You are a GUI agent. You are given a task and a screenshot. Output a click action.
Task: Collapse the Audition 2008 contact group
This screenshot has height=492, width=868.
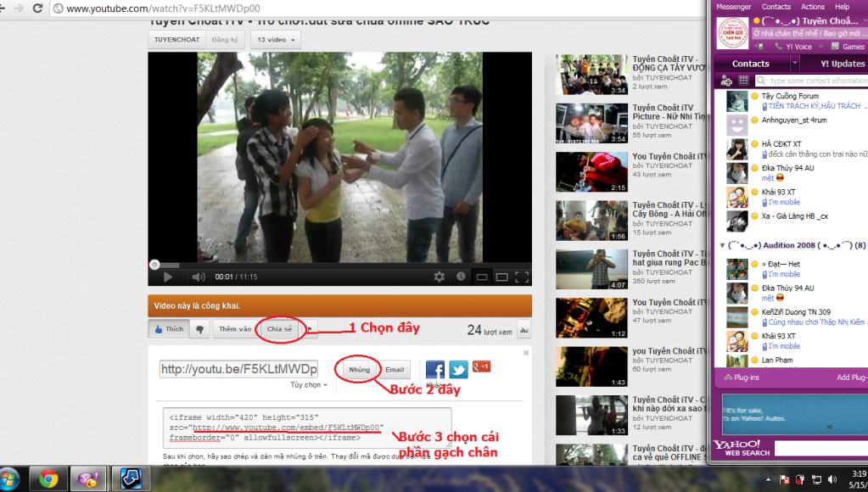coord(722,245)
